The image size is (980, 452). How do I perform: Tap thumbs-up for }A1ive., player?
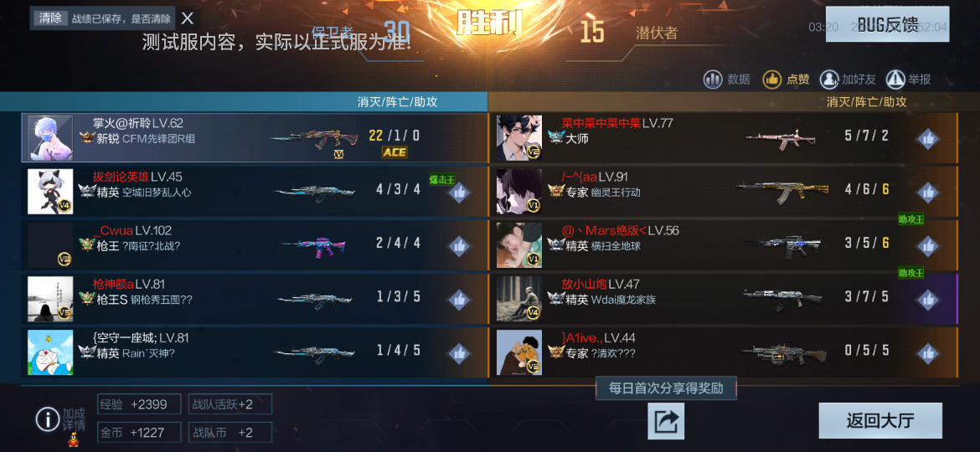(x=927, y=353)
